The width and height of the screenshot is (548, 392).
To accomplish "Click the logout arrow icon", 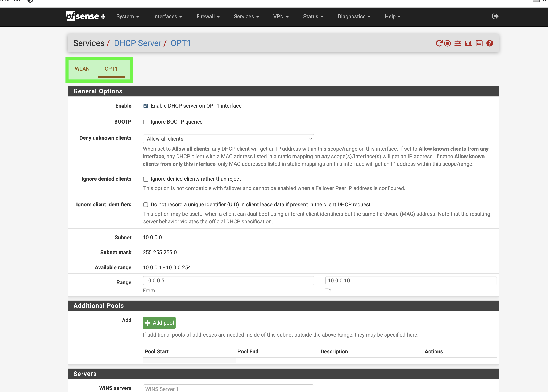I will (495, 16).
